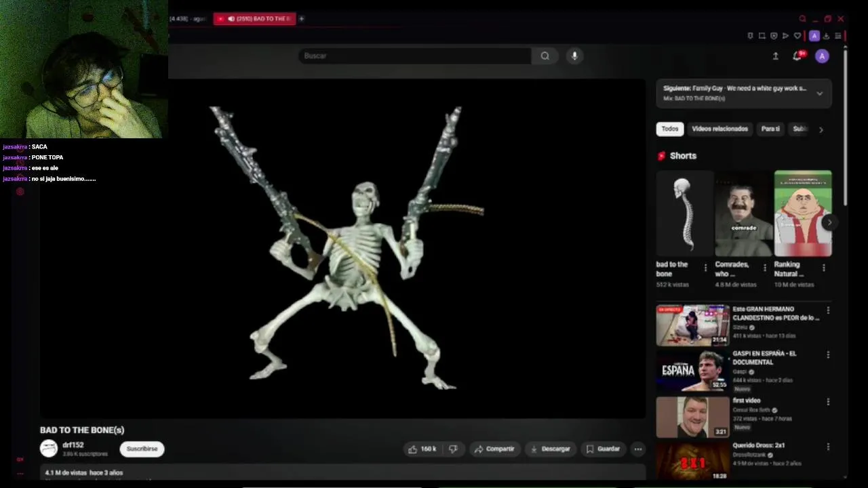868x488 pixels.
Task: Switch to the BAD TO THE BONE browser tab
Action: (256, 19)
